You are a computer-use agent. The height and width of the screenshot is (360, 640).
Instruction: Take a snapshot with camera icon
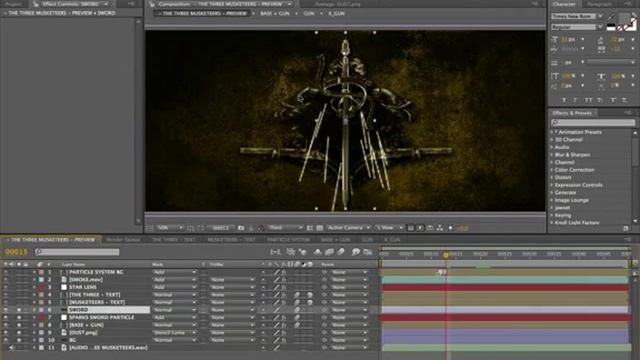click(x=241, y=228)
